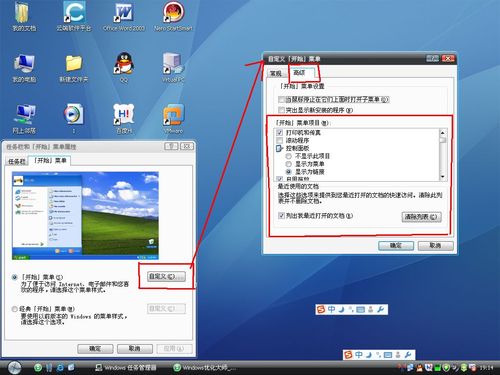Image resolution: width=500 pixels, height=375 pixels.
Task: Click 取消 in the 任务栏和「开始」菜单属性 dialog
Action: [x=135, y=349]
